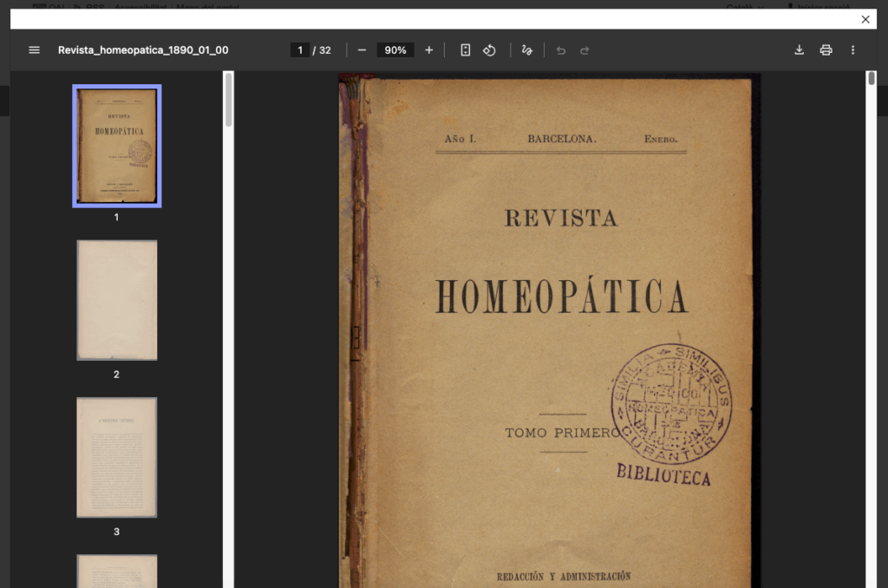This screenshot has width=888, height=588.
Task: Click the fit to page icon
Action: (x=465, y=50)
